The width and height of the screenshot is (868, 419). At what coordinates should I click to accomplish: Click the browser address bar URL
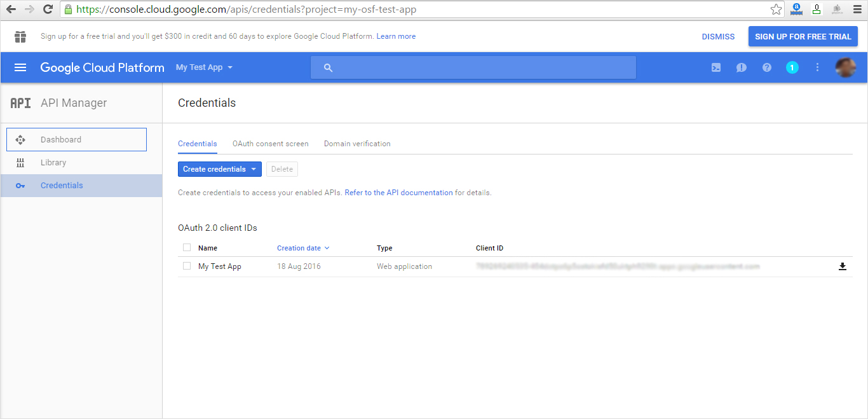(247, 10)
